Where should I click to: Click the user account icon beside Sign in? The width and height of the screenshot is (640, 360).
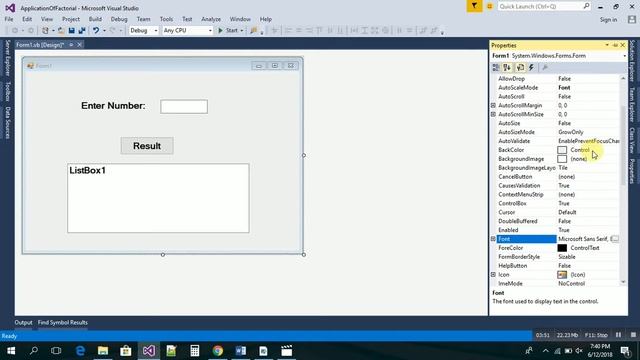[x=632, y=19]
